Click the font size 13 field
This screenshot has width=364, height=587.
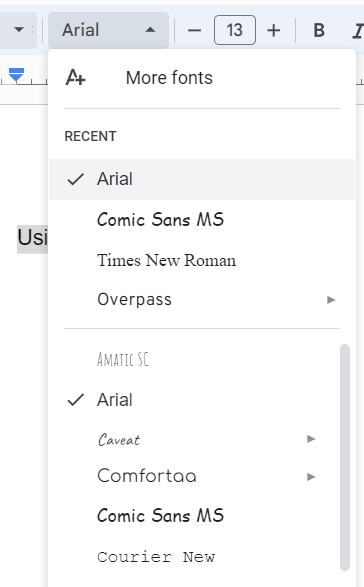coord(235,30)
